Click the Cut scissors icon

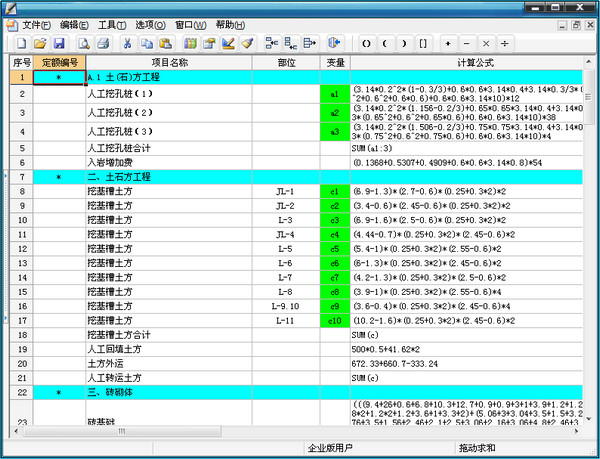[127, 44]
